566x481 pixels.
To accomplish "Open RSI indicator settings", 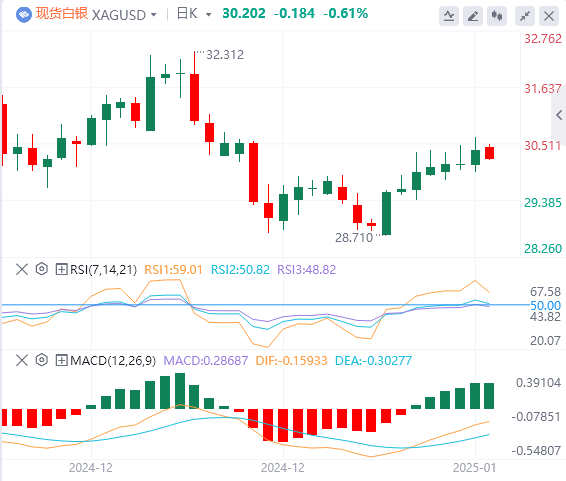I will [42, 269].
